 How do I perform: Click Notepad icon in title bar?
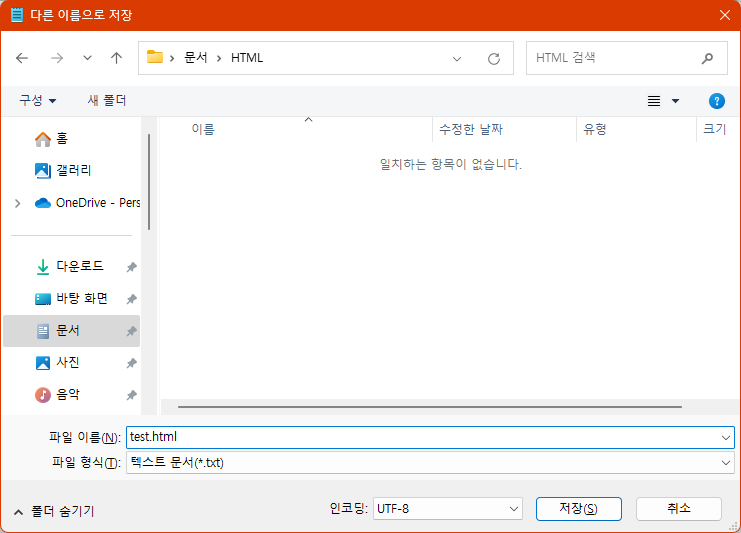tap(17, 15)
